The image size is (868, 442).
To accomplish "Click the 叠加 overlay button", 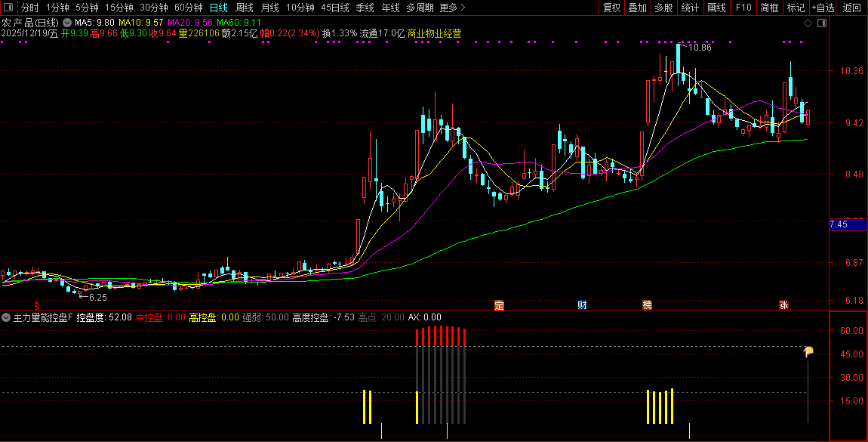I will [x=637, y=8].
